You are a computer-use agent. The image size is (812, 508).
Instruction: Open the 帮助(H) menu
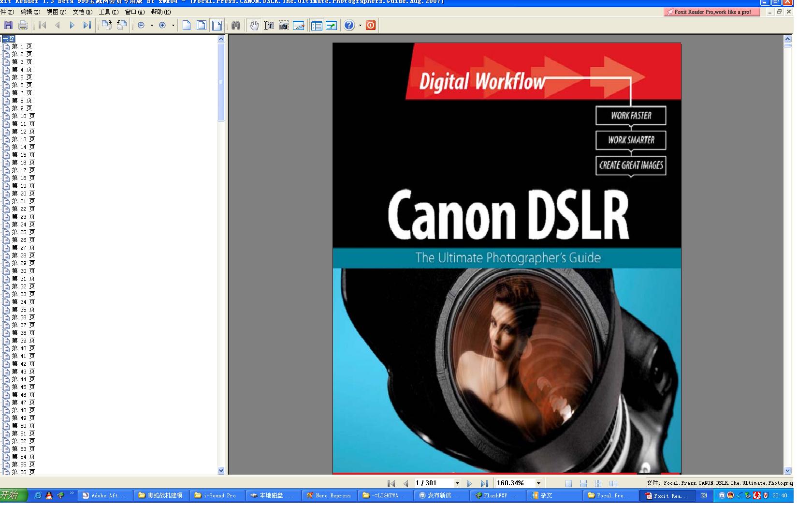pos(160,12)
